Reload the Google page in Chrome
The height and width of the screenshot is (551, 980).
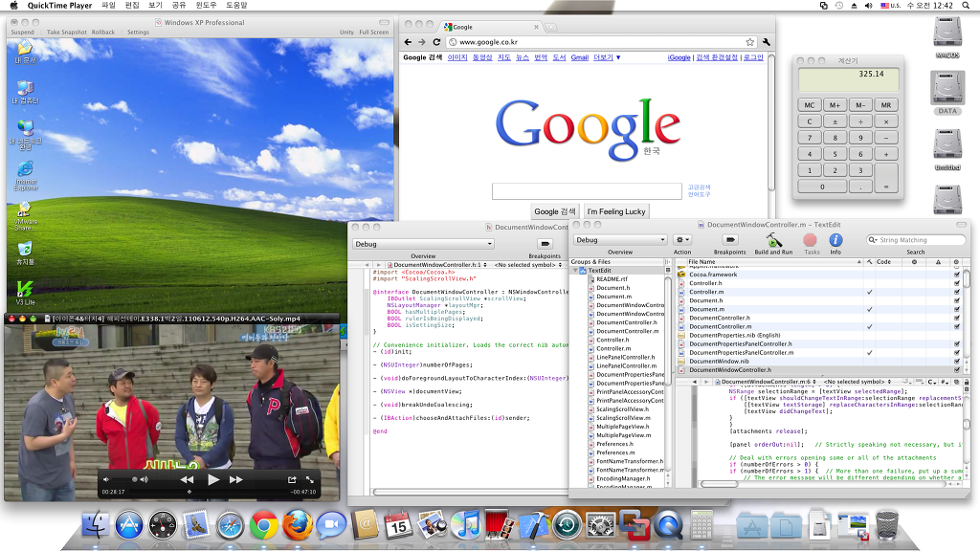click(x=436, y=42)
